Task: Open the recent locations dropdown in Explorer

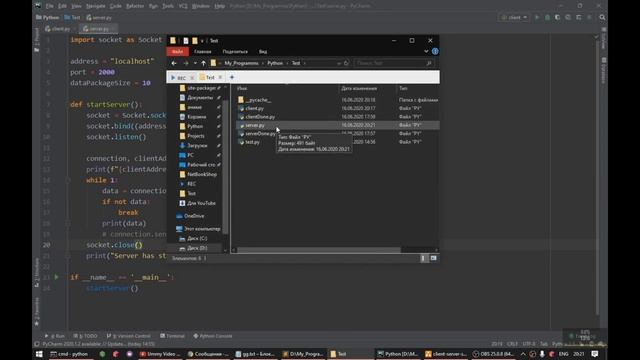Action: click(x=195, y=63)
